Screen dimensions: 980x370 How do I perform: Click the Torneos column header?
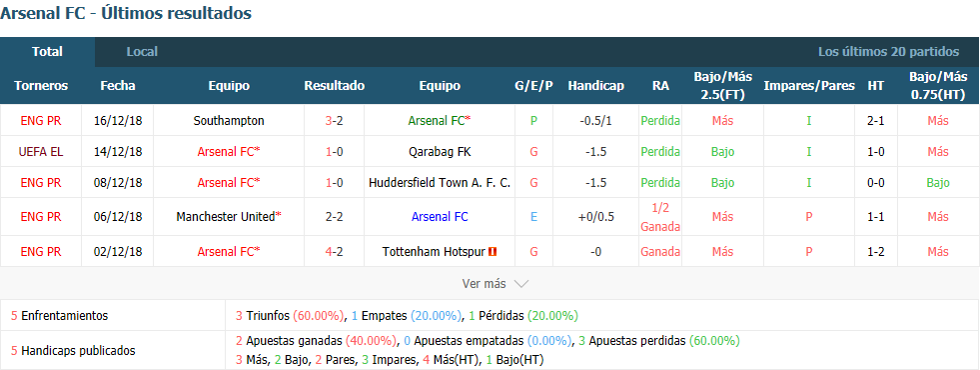pos(41,86)
